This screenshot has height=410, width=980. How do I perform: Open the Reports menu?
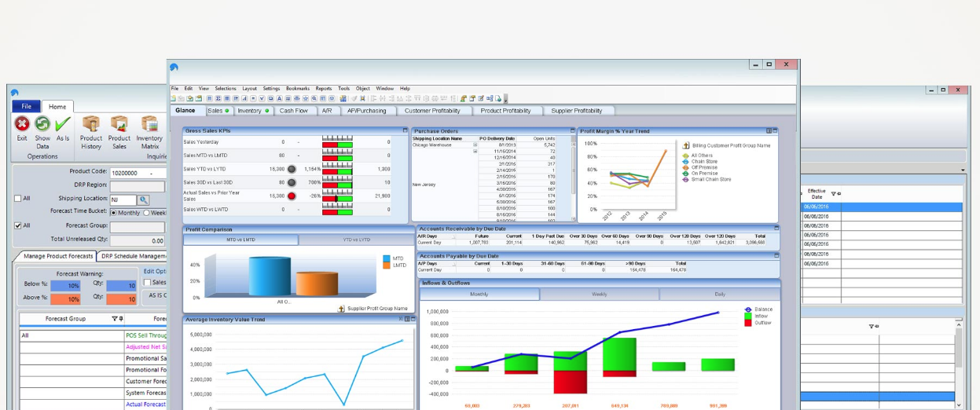pos(324,89)
